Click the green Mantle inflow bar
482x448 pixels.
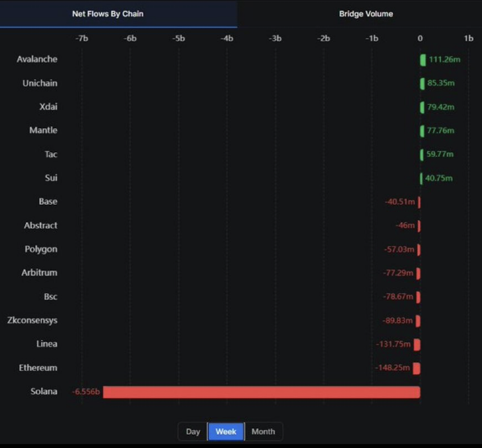pyautogui.click(x=422, y=131)
